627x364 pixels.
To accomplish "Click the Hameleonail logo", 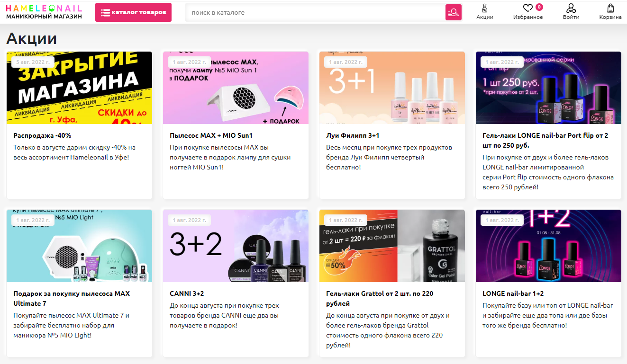I will (44, 12).
